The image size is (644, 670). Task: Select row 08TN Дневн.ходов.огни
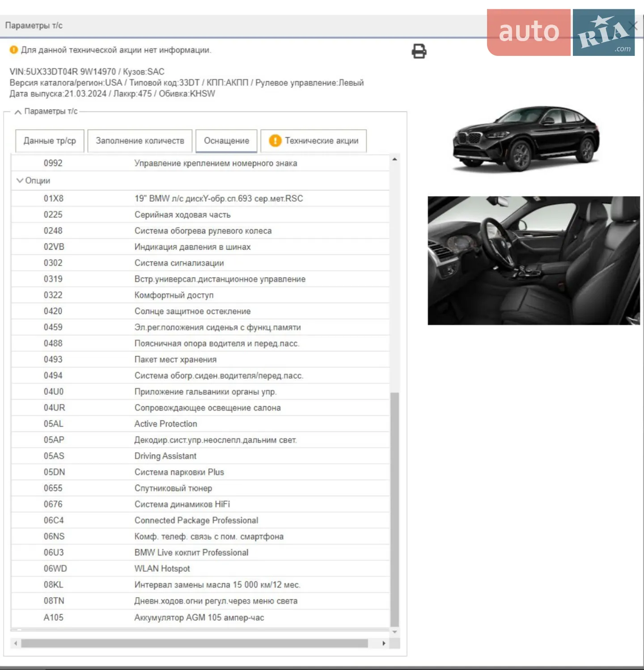[x=200, y=601]
